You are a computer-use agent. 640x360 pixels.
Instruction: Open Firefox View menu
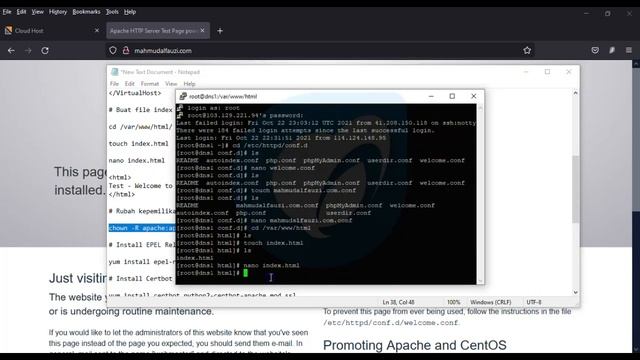[x=38, y=12]
